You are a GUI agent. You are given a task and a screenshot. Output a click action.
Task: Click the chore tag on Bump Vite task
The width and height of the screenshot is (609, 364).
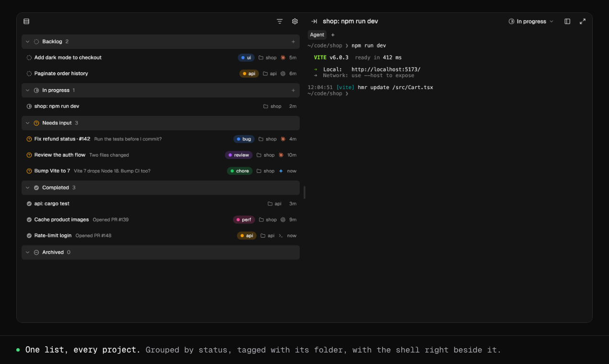[240, 171]
